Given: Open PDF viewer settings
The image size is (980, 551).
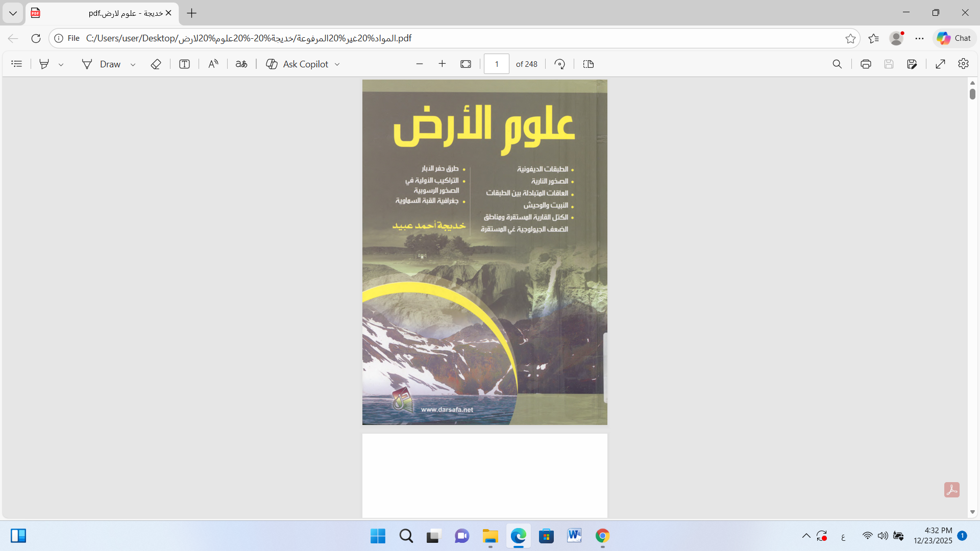Looking at the screenshot, I should 963,64.
